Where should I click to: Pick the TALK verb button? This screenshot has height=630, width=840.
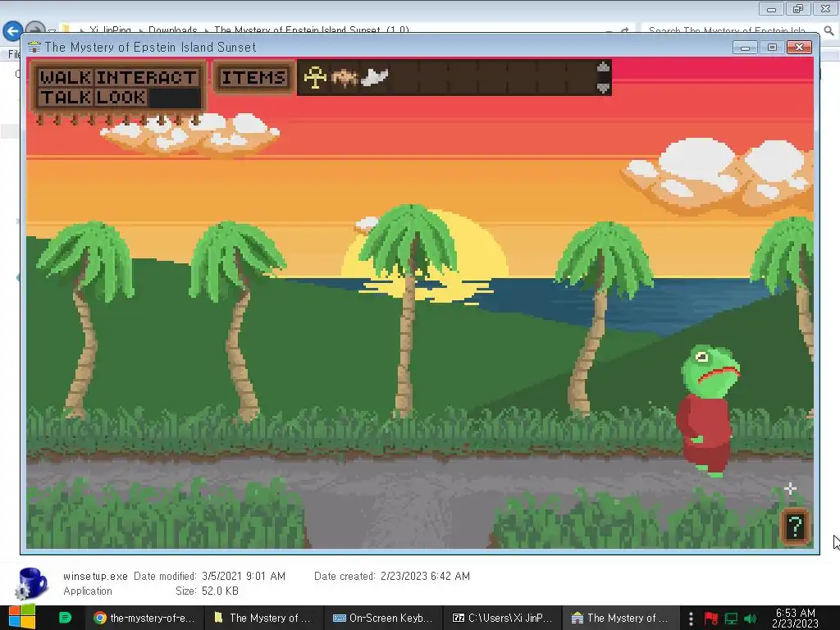66,97
